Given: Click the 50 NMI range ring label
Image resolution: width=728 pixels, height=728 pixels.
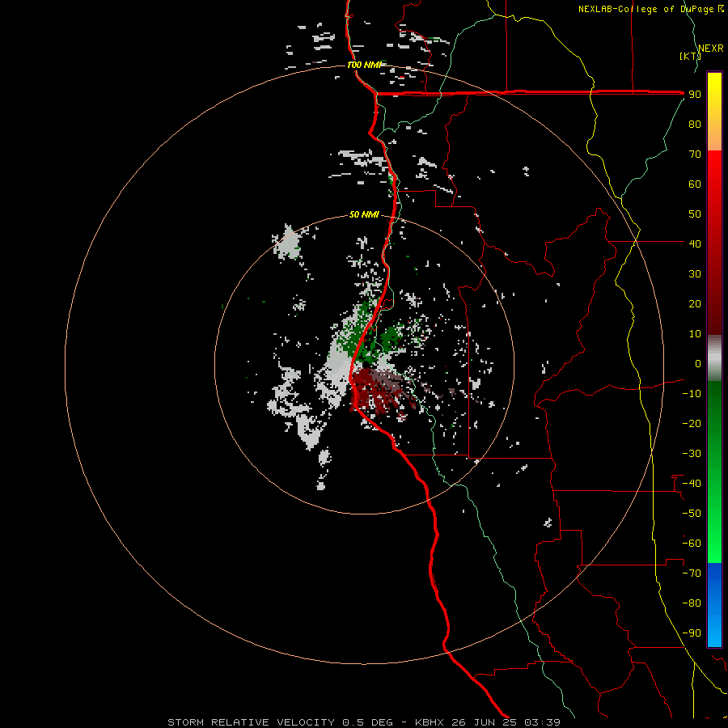Looking at the screenshot, I should pyautogui.click(x=364, y=214).
